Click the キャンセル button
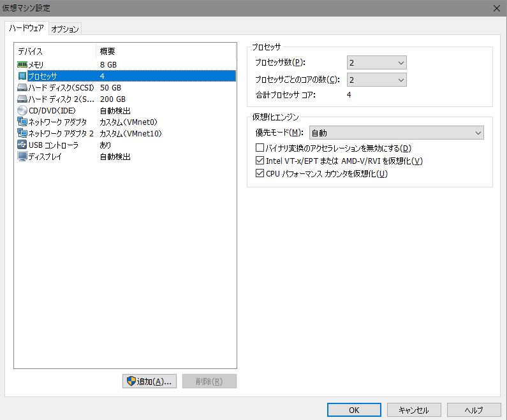 coord(414,410)
